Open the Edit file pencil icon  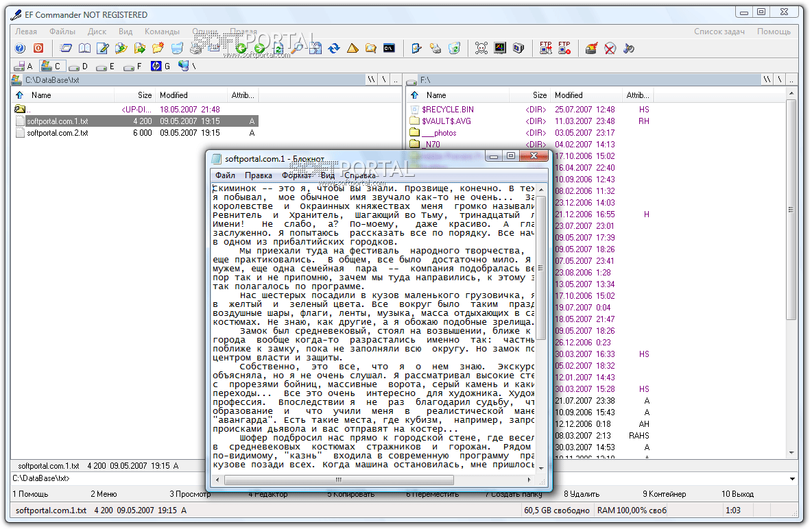[x=103, y=48]
